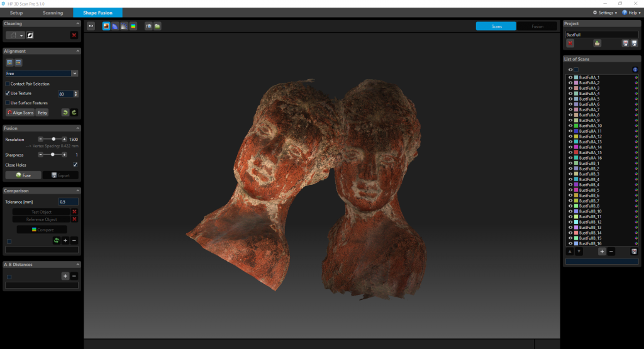Collapse the Fusion panel

(77, 128)
